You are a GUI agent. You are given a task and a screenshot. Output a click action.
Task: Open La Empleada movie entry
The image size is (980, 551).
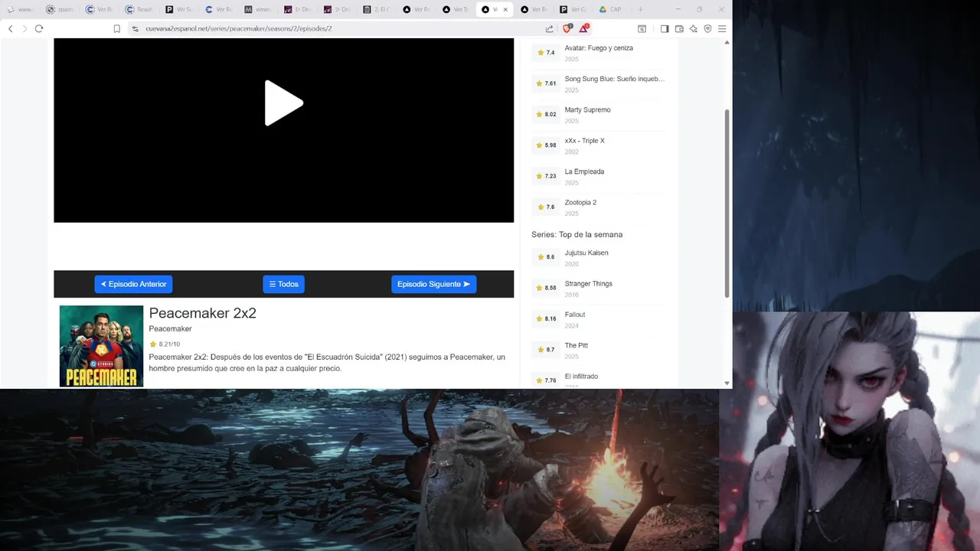584,172
